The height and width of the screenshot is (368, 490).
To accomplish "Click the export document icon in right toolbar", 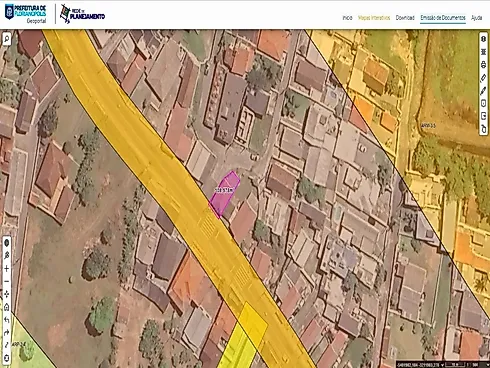I will 483,116.
